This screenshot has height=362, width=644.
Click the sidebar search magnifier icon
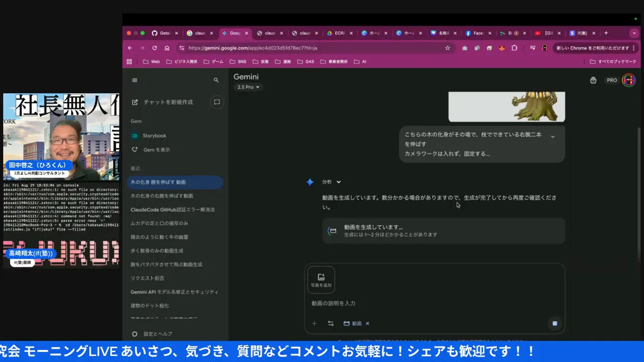pyautogui.click(x=216, y=80)
